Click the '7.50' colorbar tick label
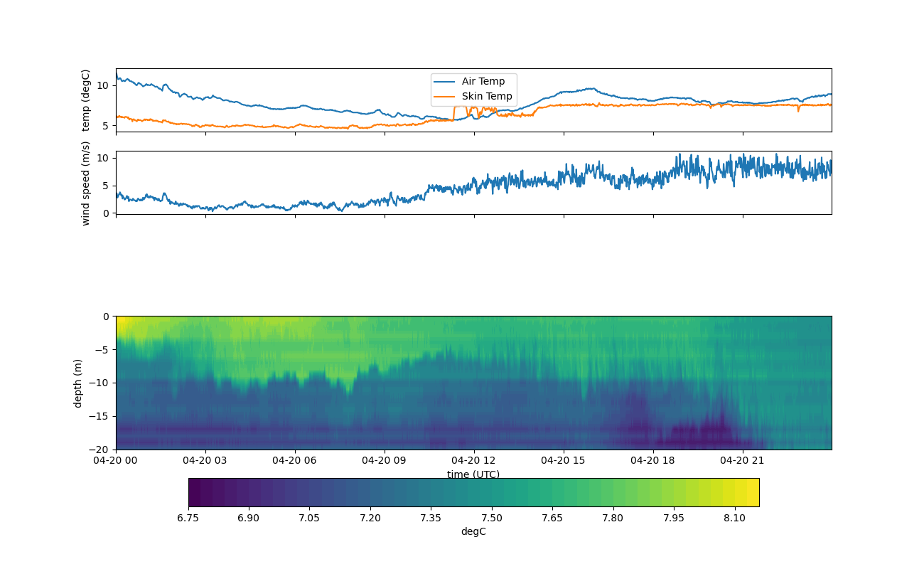This screenshot has width=924, height=569. point(492,518)
